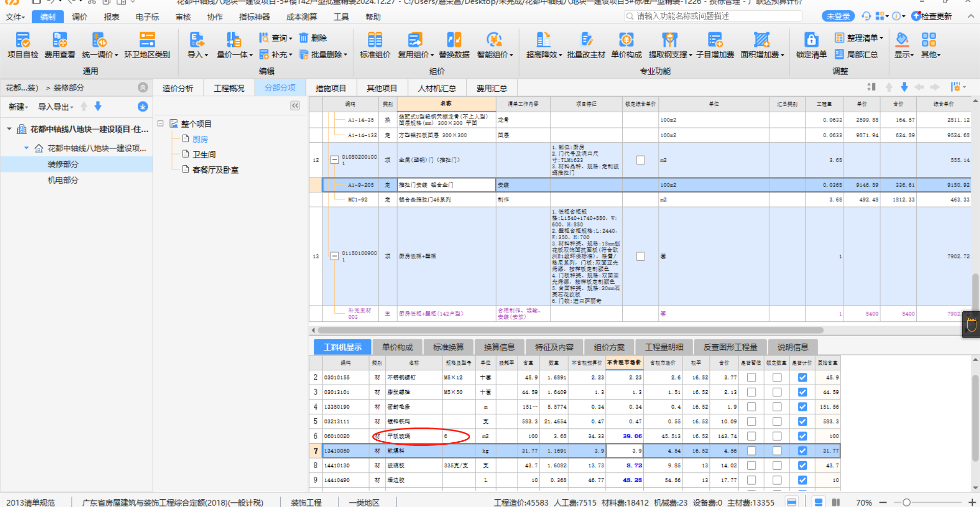Collapse the tree panel with double-chevron icon

click(x=295, y=106)
